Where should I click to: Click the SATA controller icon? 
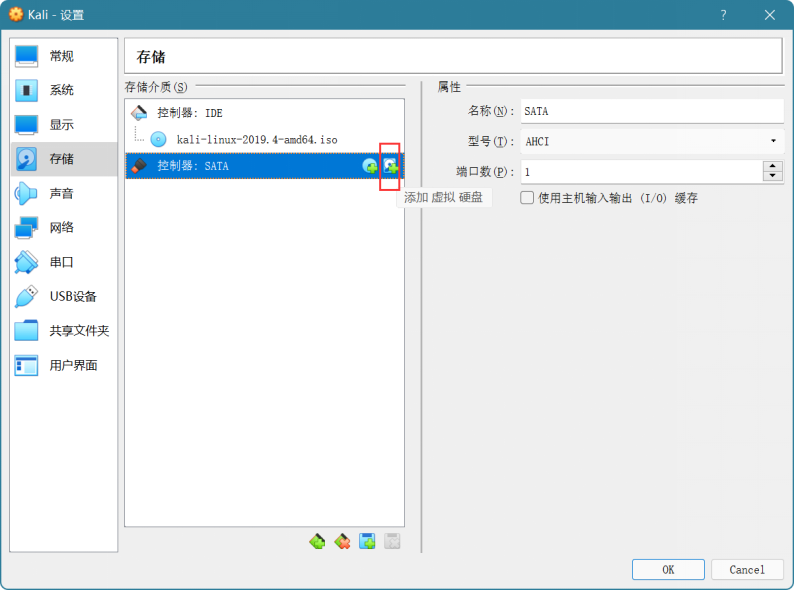[x=139, y=165]
